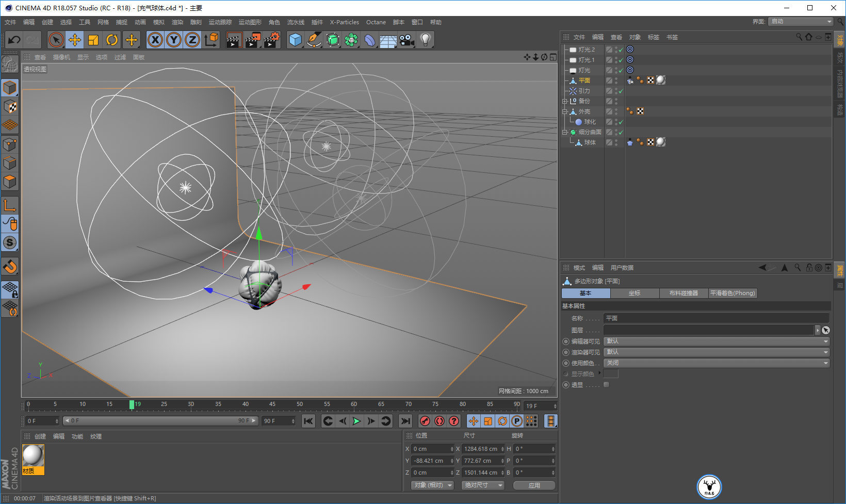
Task: Collapse the 外壳 object tree node
Action: click(x=565, y=111)
